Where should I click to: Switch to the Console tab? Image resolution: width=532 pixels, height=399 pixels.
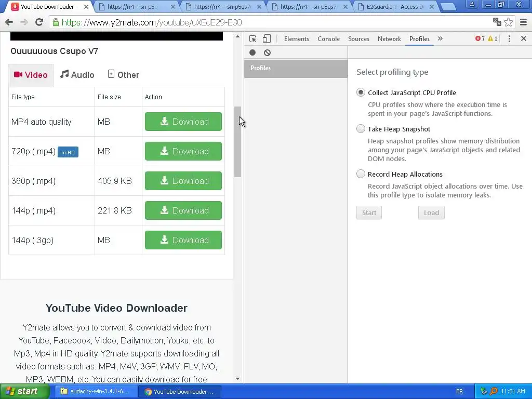click(x=328, y=38)
